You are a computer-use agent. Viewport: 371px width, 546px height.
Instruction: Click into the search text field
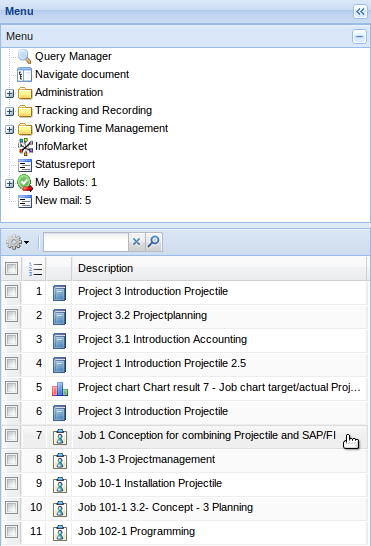(x=86, y=242)
